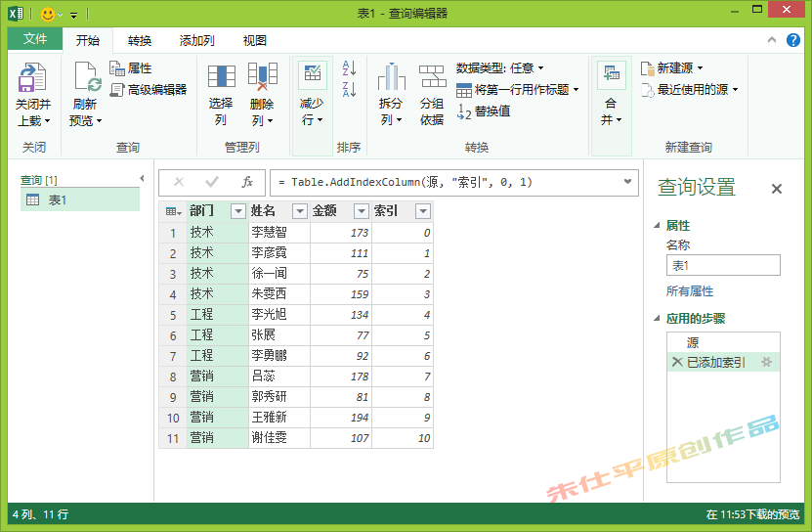812x532 pixels.
Task: Click the Choose Columns (选择列) icon
Action: coord(221,77)
